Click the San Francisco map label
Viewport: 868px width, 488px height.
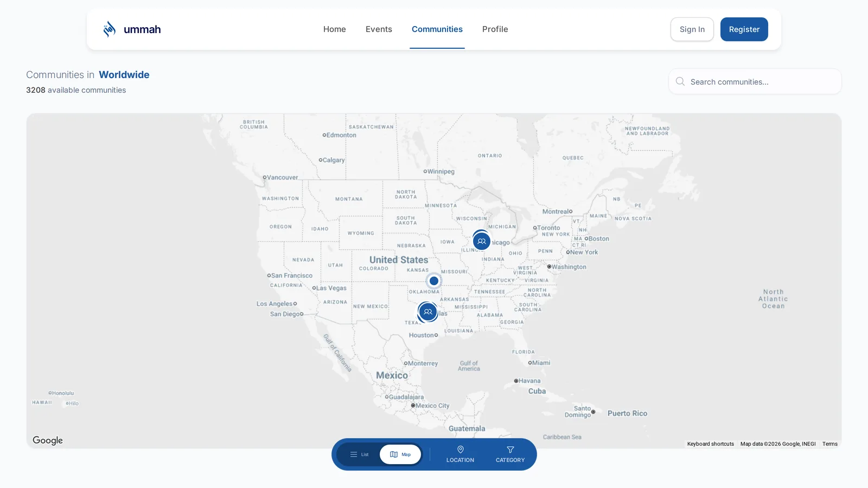click(292, 275)
